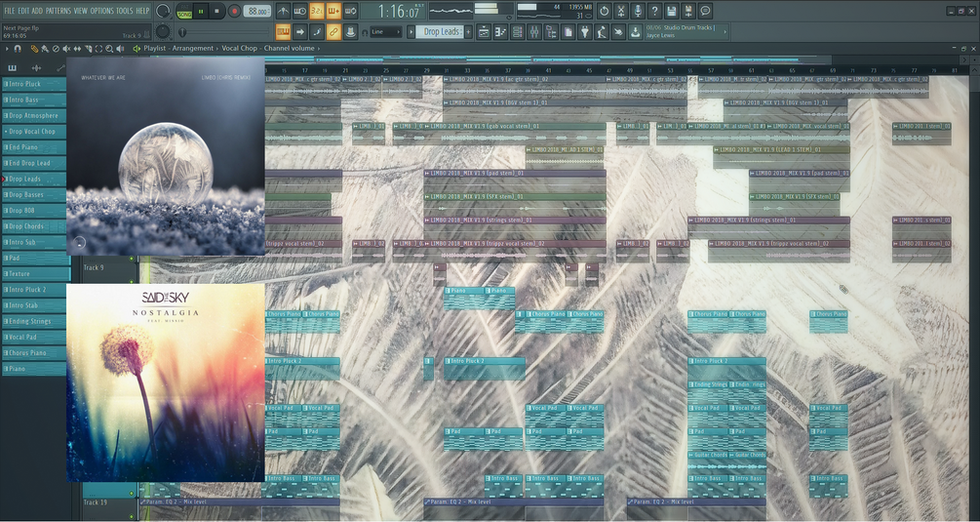Click the one-click audio recording microphone icon
980x522 pixels.
click(x=638, y=11)
